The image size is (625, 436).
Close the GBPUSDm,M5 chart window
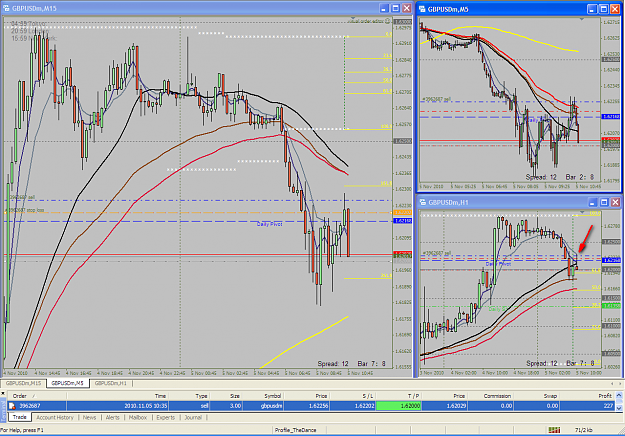(x=615, y=9)
